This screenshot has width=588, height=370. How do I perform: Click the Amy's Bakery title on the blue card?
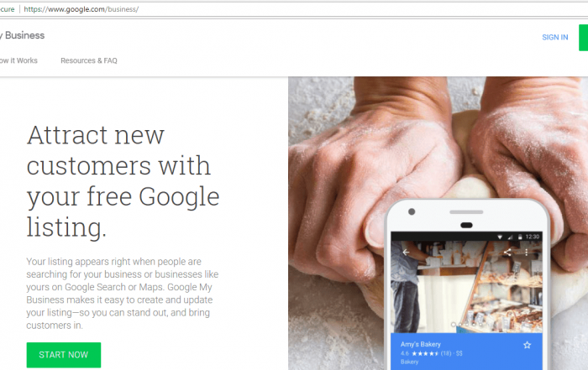tap(420, 344)
